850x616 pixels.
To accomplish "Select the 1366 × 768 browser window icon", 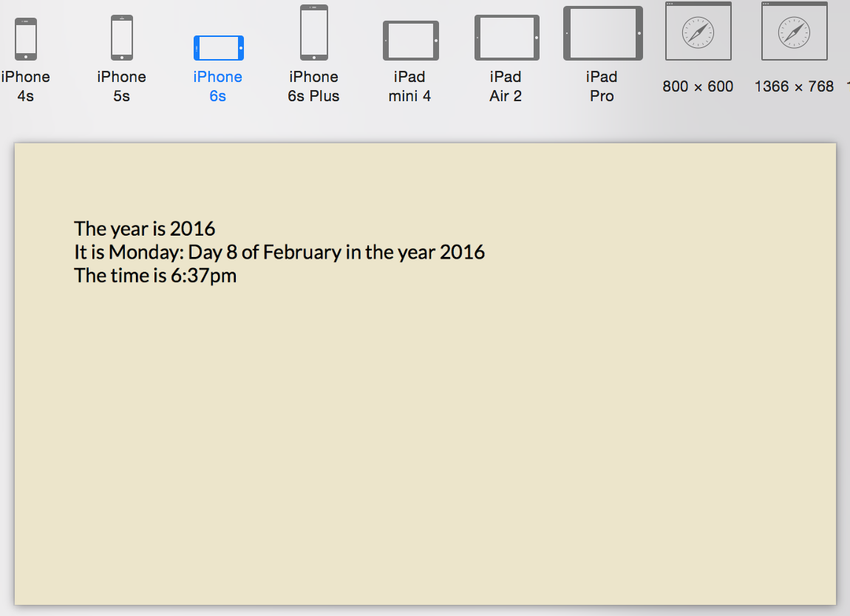I will (795, 31).
